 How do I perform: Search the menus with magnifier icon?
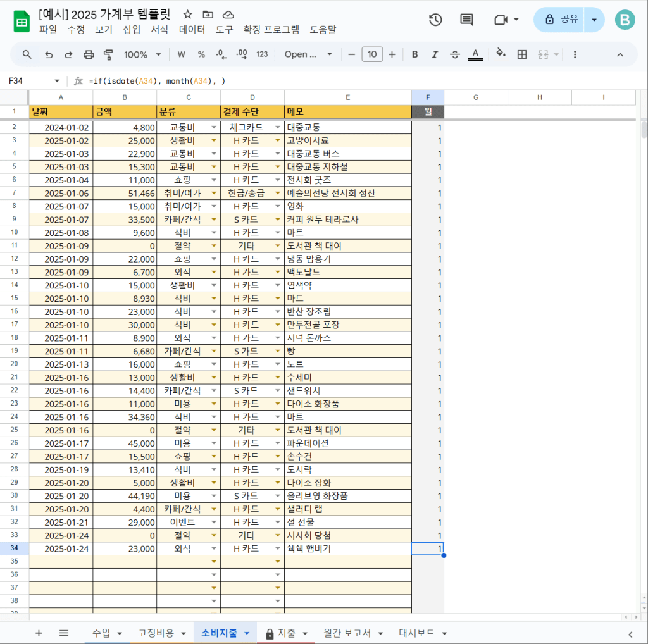(27, 54)
